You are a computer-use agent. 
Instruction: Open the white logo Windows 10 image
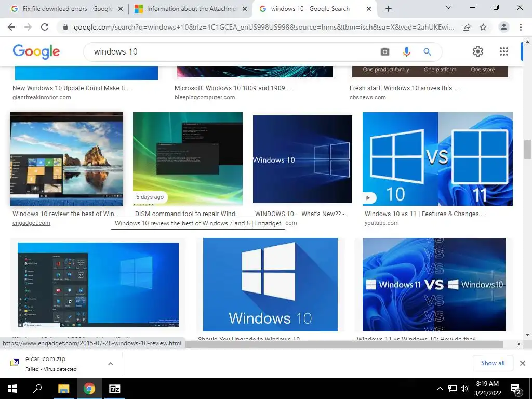coord(270,284)
